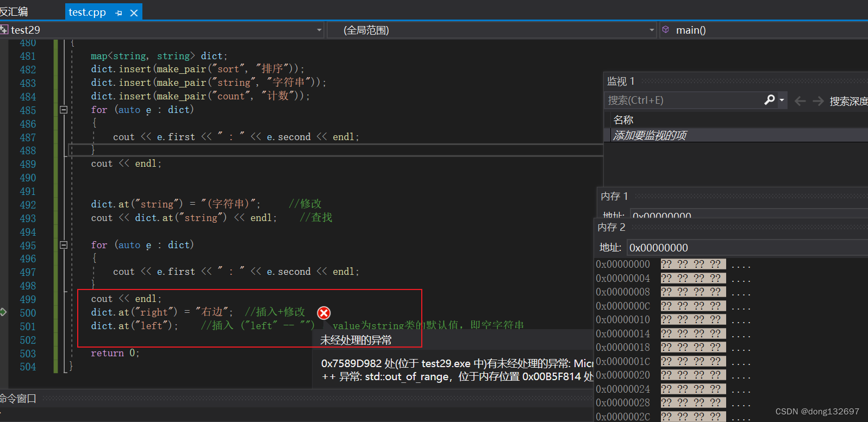Click the //查找 comment

pos(316,217)
